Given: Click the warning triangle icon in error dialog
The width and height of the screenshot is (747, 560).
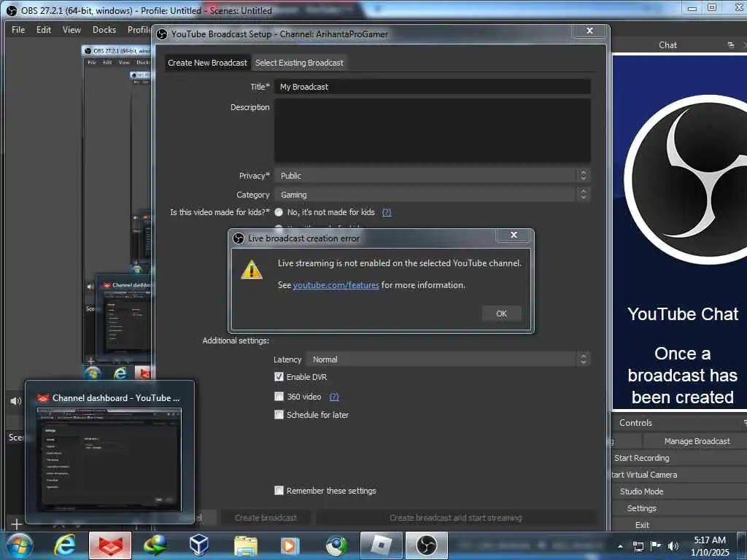Looking at the screenshot, I should click(x=252, y=270).
